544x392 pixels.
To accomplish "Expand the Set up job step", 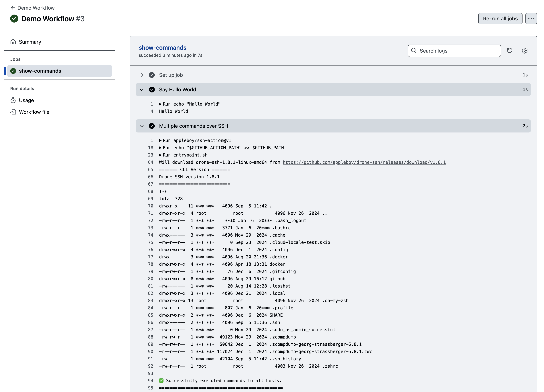I will point(142,75).
